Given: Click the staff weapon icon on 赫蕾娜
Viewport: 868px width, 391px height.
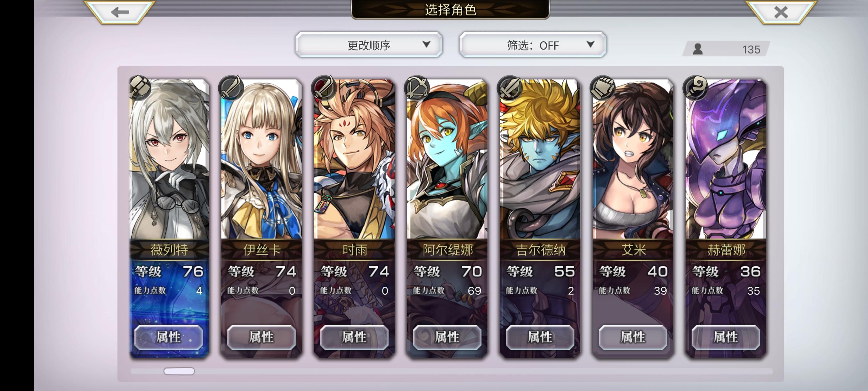Looking at the screenshot, I should point(696,88).
